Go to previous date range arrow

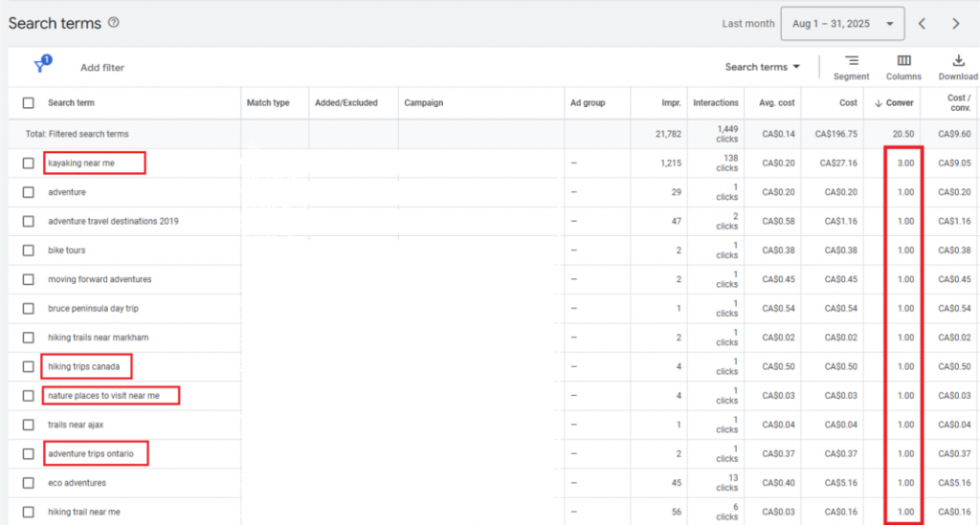922,24
